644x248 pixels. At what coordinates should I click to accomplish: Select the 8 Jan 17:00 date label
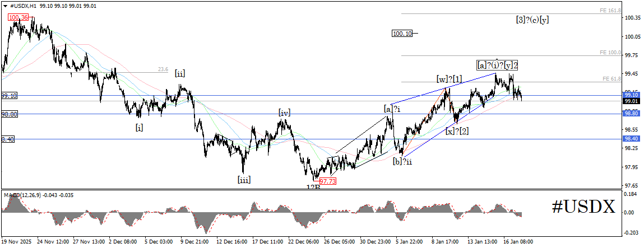pos(445,241)
